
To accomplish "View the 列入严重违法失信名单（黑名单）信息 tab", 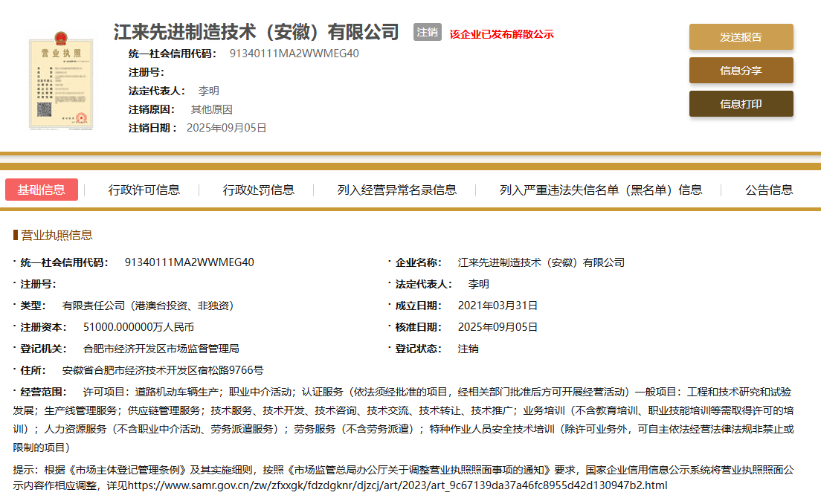I will click(601, 190).
